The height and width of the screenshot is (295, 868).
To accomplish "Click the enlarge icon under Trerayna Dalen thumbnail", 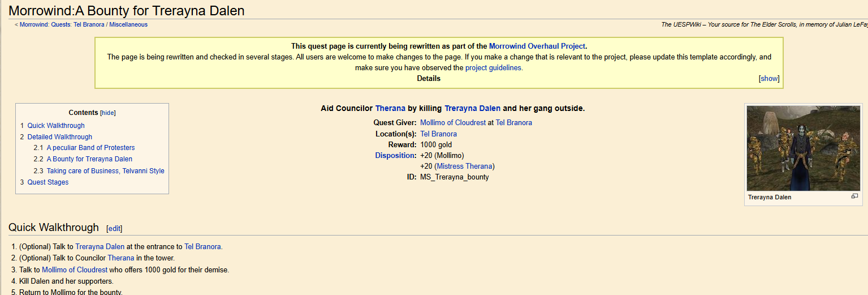I will [x=854, y=196].
